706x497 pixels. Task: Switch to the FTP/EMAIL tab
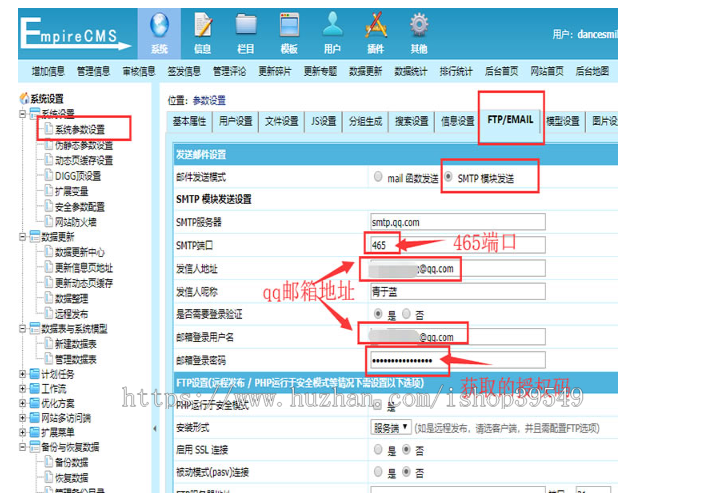(510, 120)
